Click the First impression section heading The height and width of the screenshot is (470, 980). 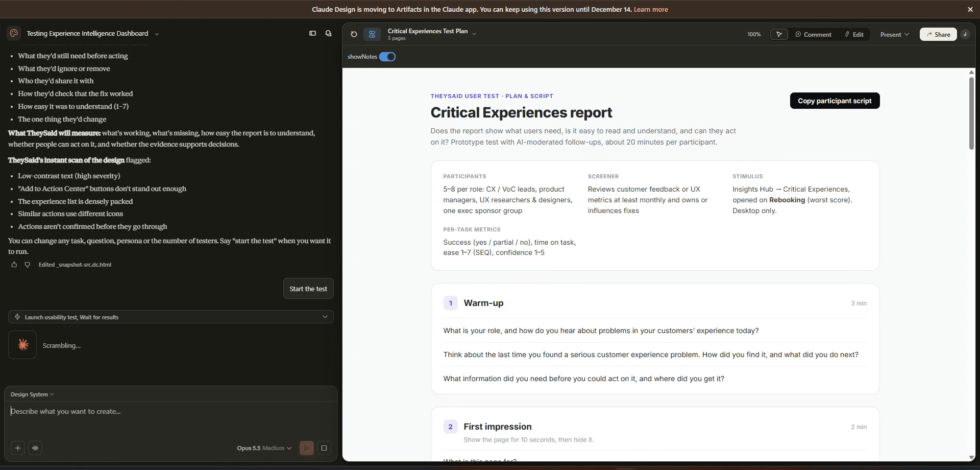498,427
